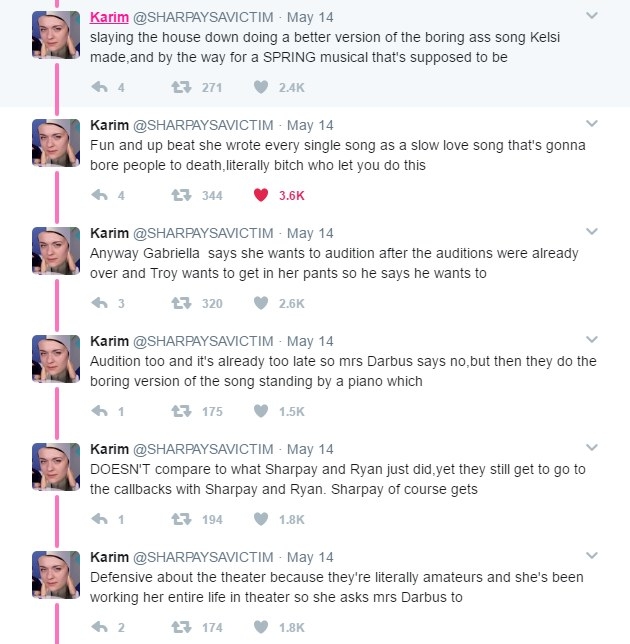Viewport: 630px width, 644px height.
Task: Open the avatar beside the 'Defensive' tweet
Action: [x=56, y=575]
